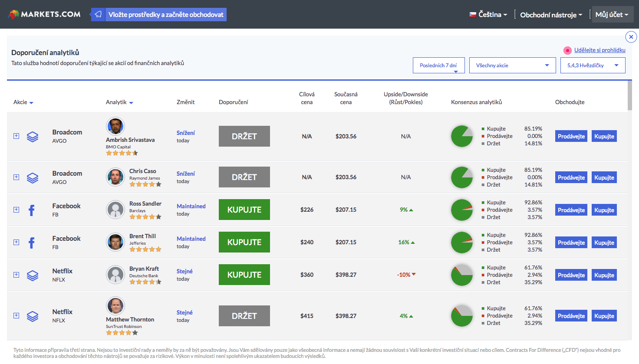The image size is (639, 364).
Task: Click the Facebook logo in Brent Thill row
Action: (32, 243)
